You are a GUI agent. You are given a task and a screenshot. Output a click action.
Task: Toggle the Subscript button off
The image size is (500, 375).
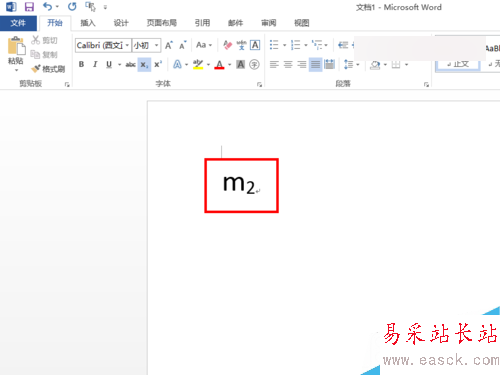point(144,65)
